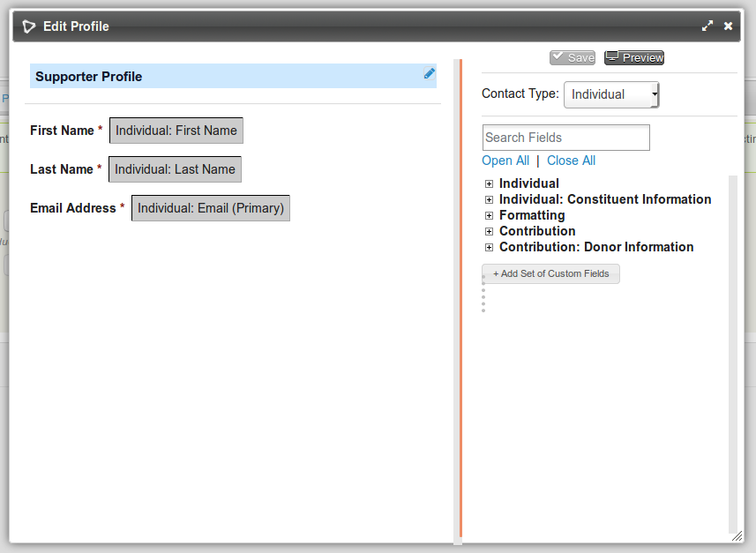The height and width of the screenshot is (553, 756).
Task: Select the Individual: Email (Primary) field token
Action: tap(210, 207)
